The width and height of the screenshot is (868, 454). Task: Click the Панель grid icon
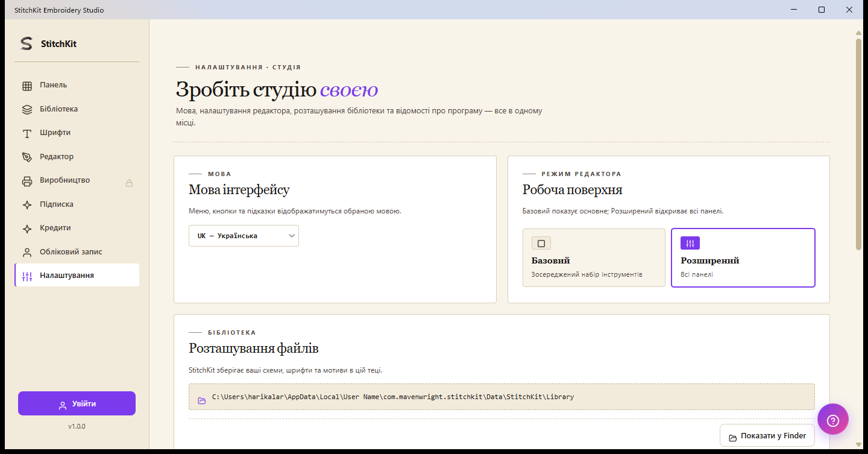(27, 86)
